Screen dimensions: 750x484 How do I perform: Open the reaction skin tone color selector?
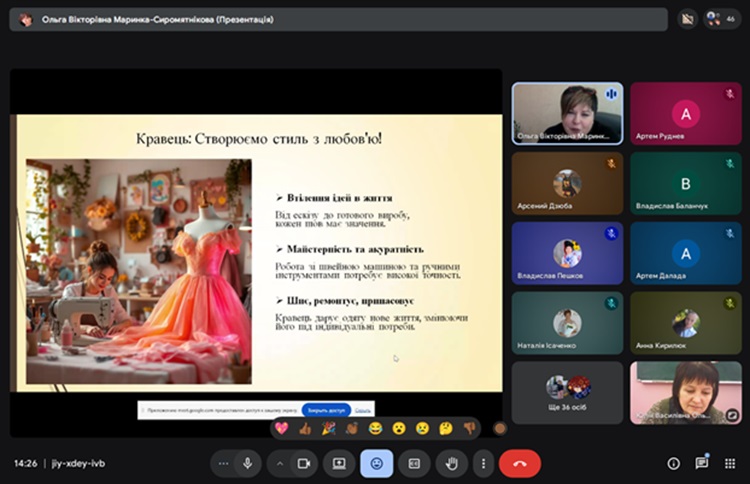tap(499, 428)
